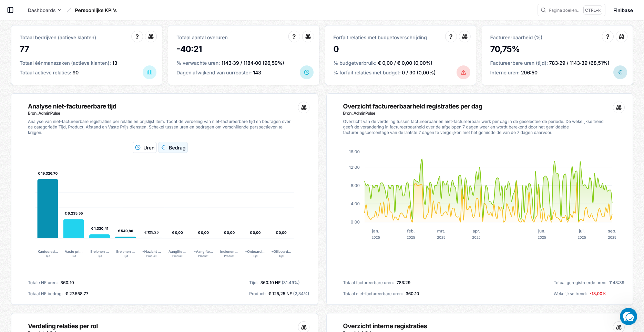This screenshot has height=332, width=644.
Task: Switch chart to Uren view
Action: 145,147
